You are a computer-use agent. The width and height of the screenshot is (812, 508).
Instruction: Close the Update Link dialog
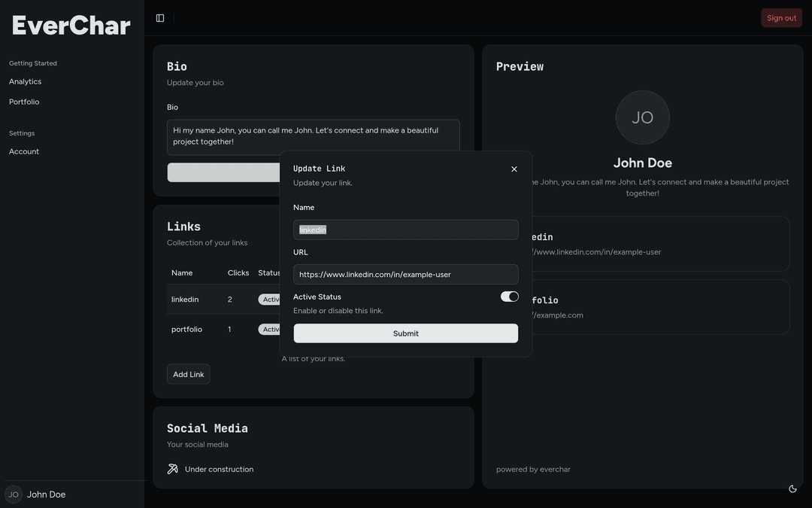[514, 169]
